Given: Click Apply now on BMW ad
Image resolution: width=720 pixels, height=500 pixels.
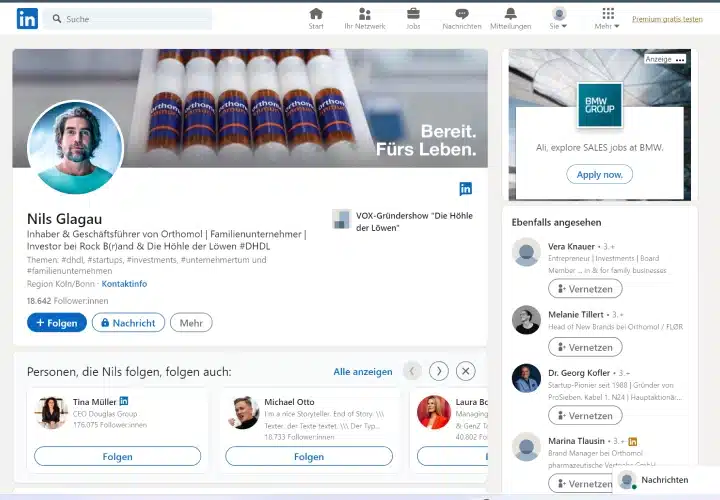Looking at the screenshot, I should tap(599, 174).
